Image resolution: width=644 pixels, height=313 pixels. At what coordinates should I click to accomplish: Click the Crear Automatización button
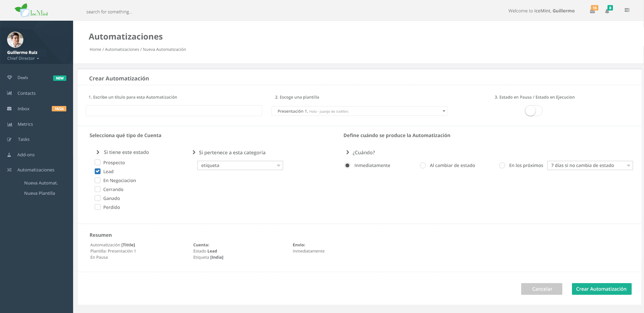(602, 289)
